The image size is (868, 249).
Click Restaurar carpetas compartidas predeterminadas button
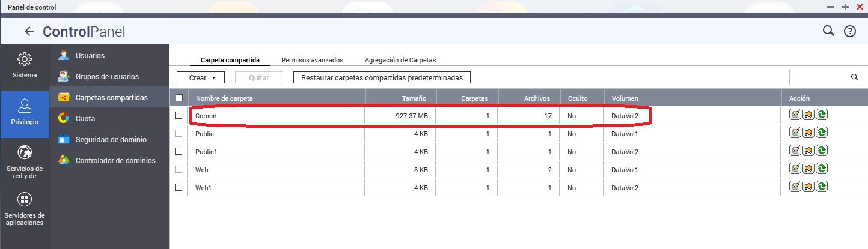pyautogui.click(x=381, y=78)
